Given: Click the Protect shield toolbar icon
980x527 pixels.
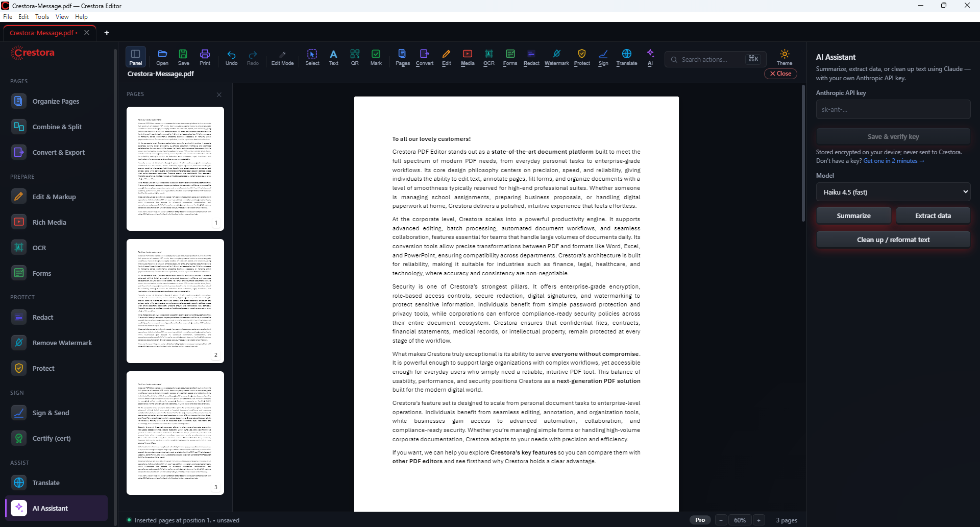Looking at the screenshot, I should (582, 57).
